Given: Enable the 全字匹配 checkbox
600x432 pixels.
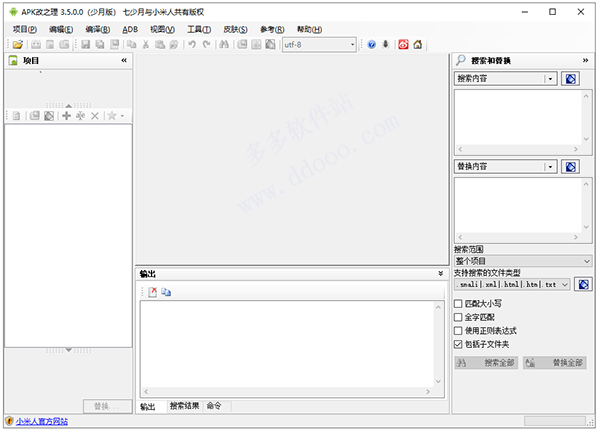Looking at the screenshot, I should [458, 318].
